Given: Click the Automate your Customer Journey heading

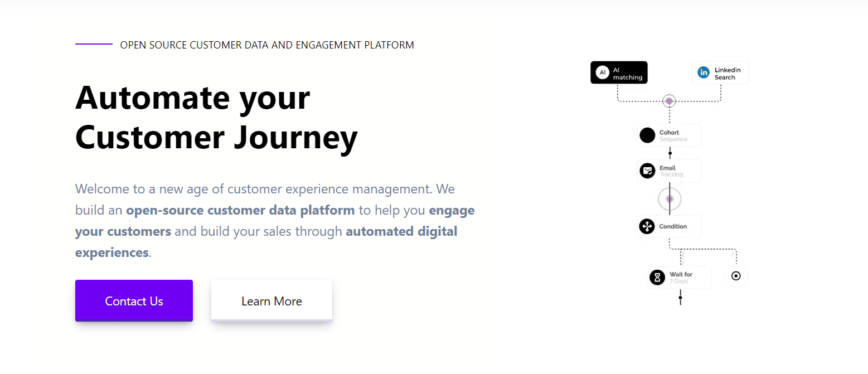Looking at the screenshot, I should (x=216, y=117).
